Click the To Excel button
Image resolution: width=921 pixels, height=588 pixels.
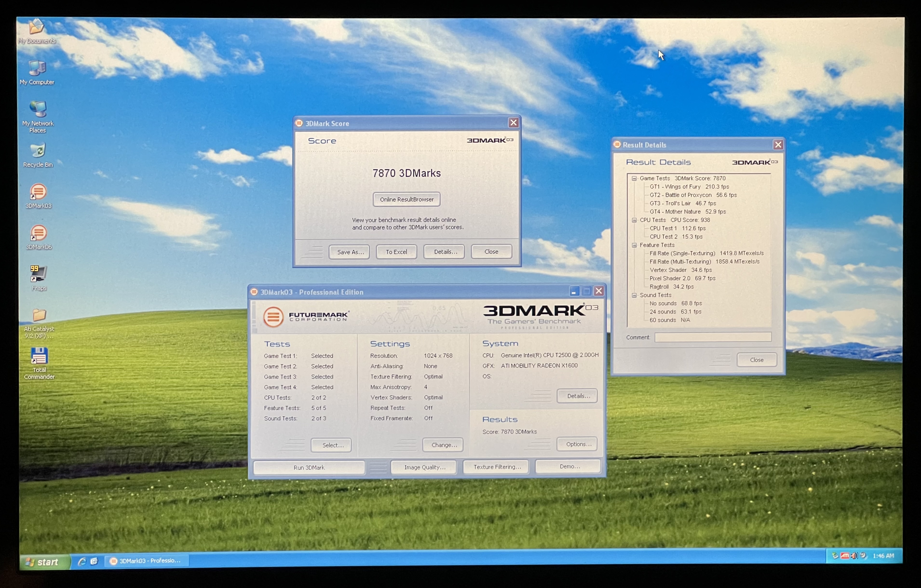396,252
